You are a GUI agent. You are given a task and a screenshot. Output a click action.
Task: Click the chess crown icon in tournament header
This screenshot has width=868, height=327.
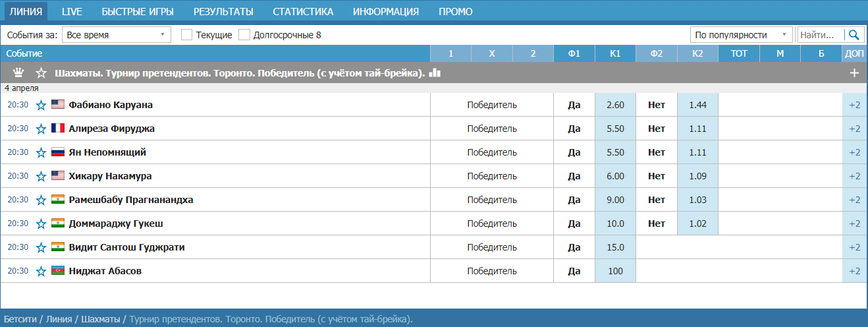[18, 73]
